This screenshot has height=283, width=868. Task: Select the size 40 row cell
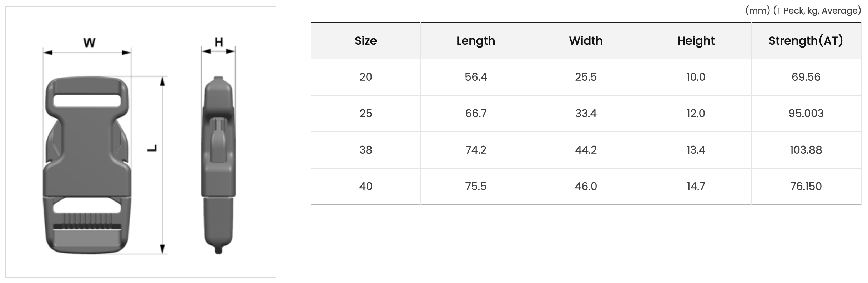coord(365,187)
